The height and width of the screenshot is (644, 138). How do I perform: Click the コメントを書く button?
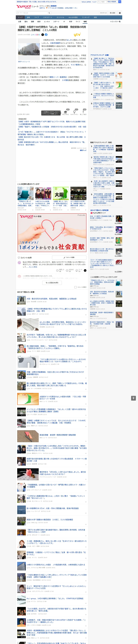coord(69,257)
